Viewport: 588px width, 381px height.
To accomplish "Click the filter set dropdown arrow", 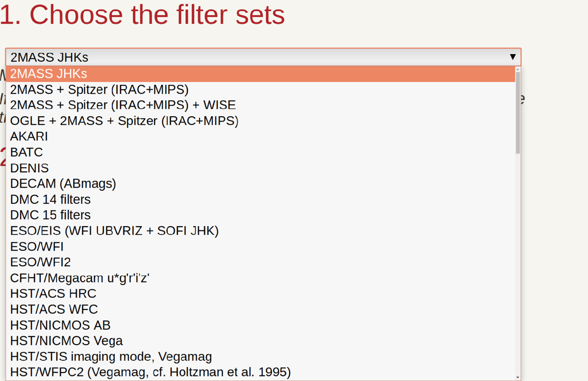I will (x=513, y=57).
